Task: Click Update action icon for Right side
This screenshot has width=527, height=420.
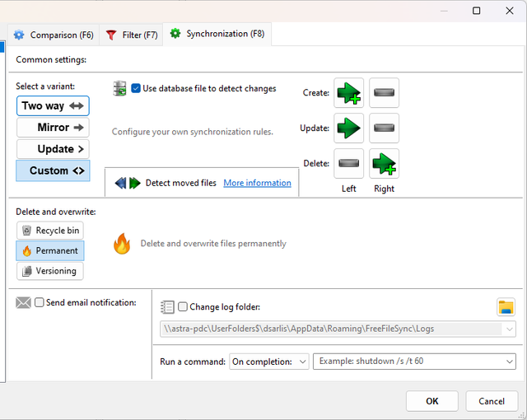Action: click(384, 128)
